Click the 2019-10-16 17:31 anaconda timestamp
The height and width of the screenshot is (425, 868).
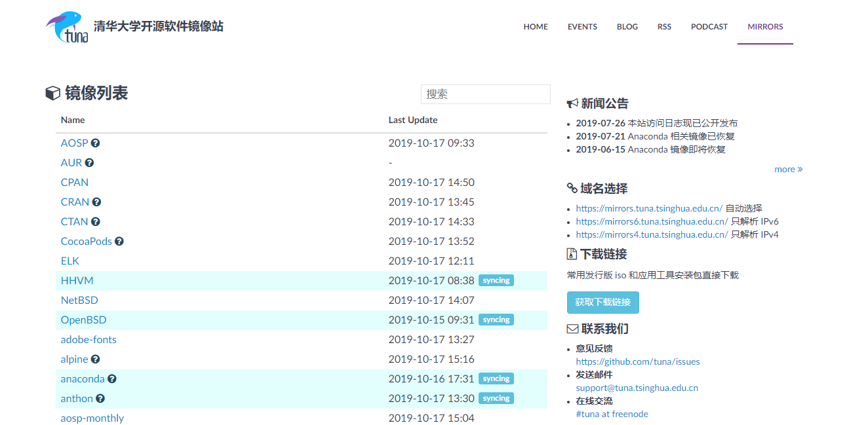pyautogui.click(x=431, y=379)
